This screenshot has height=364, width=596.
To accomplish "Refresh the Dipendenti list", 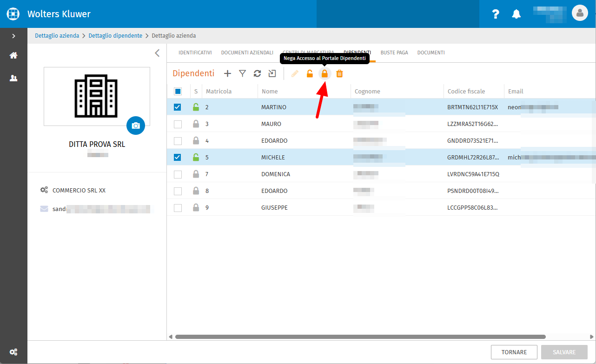I will click(x=257, y=73).
